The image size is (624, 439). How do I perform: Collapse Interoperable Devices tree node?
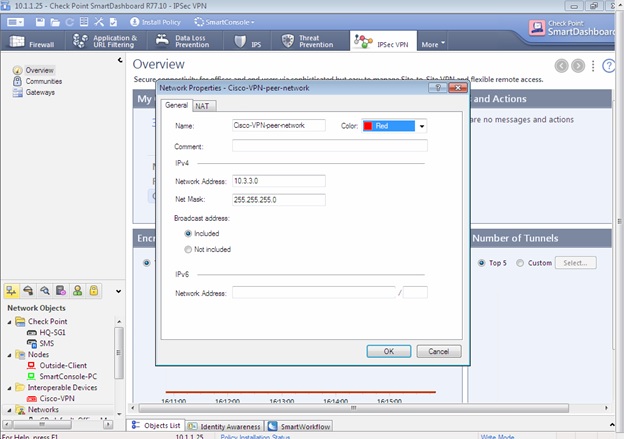pos(10,388)
